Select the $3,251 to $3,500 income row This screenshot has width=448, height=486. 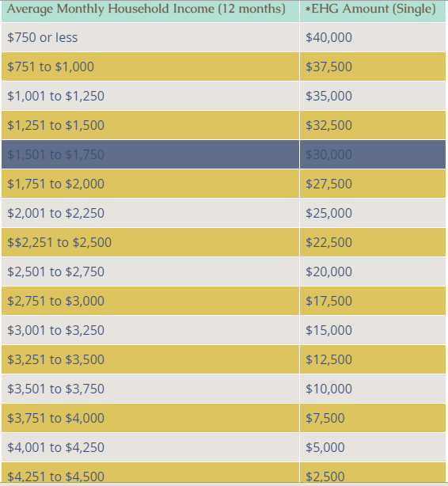(x=223, y=359)
